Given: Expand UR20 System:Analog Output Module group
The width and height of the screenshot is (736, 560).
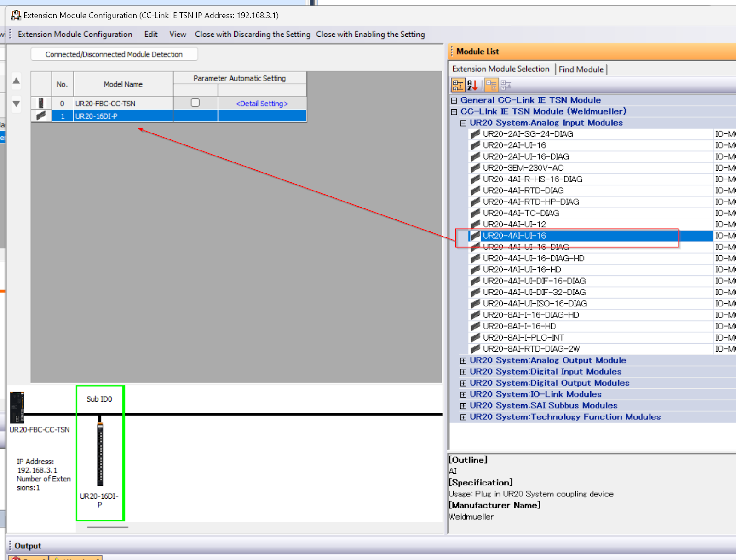Looking at the screenshot, I should [x=463, y=360].
